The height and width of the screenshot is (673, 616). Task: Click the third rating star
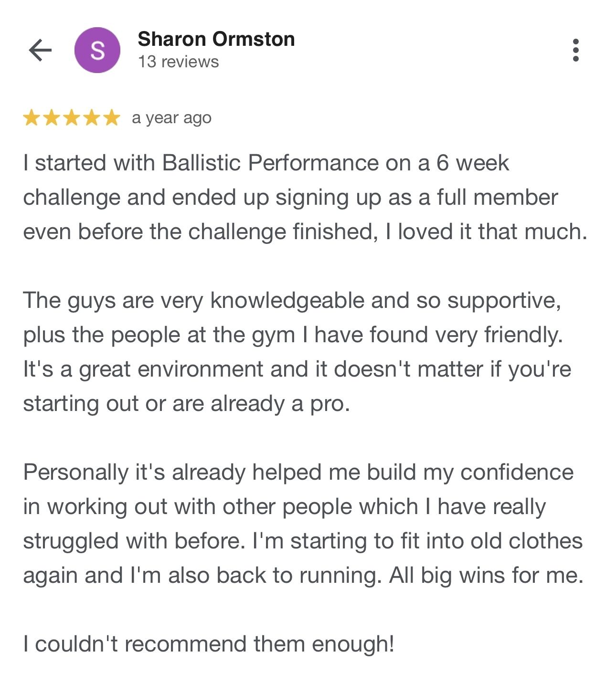(x=72, y=117)
